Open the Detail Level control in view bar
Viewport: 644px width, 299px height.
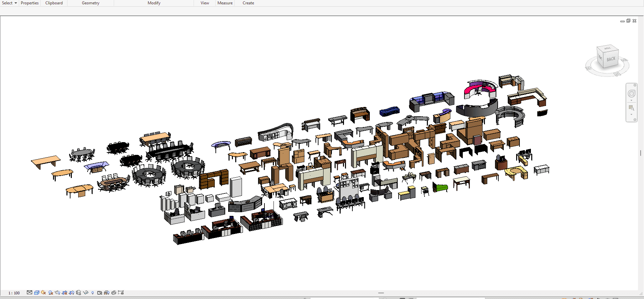pos(30,293)
